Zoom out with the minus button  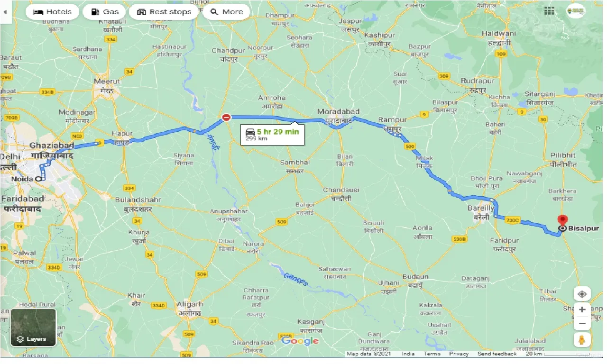tap(582, 324)
